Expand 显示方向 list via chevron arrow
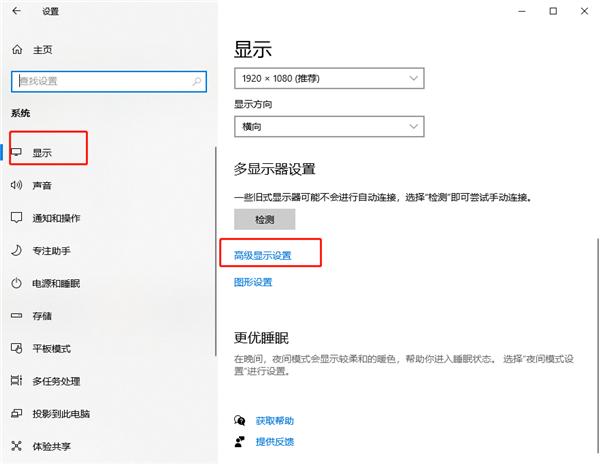Image resolution: width=600 pixels, height=464 pixels. (413, 127)
